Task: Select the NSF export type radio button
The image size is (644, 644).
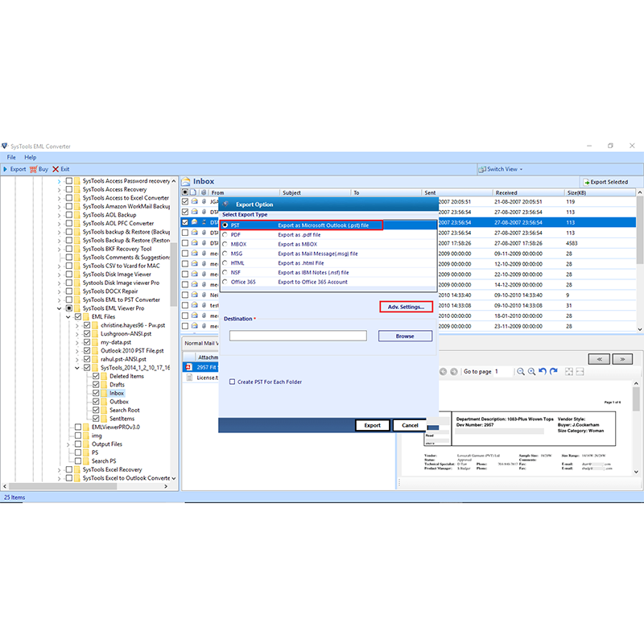Action: pos(225,272)
